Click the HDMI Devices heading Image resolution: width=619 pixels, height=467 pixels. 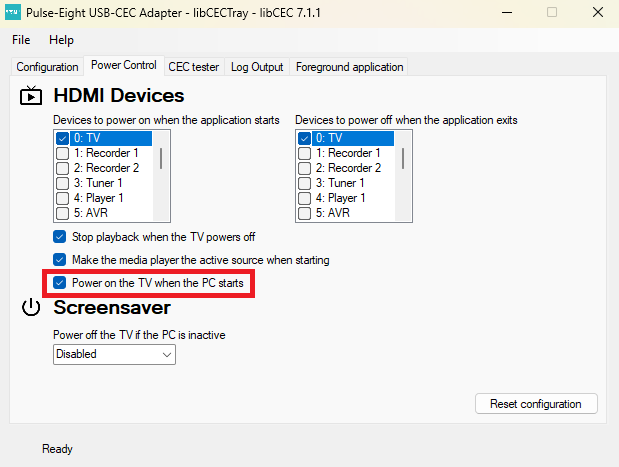(119, 96)
